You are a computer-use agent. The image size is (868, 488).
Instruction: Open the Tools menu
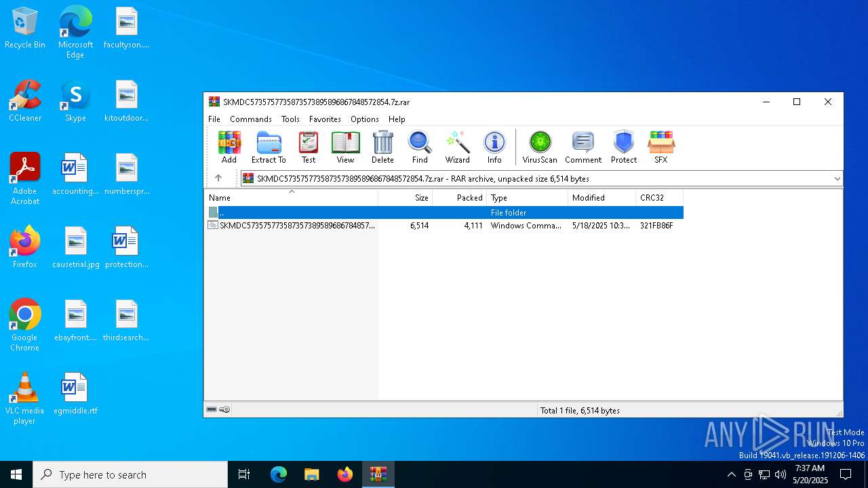(x=290, y=119)
